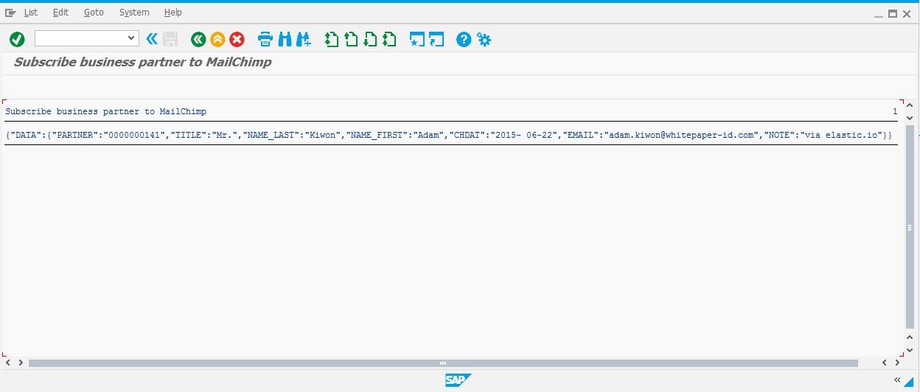Click the red Cancel icon
Image resolution: width=920 pixels, height=392 pixels.
[x=237, y=39]
